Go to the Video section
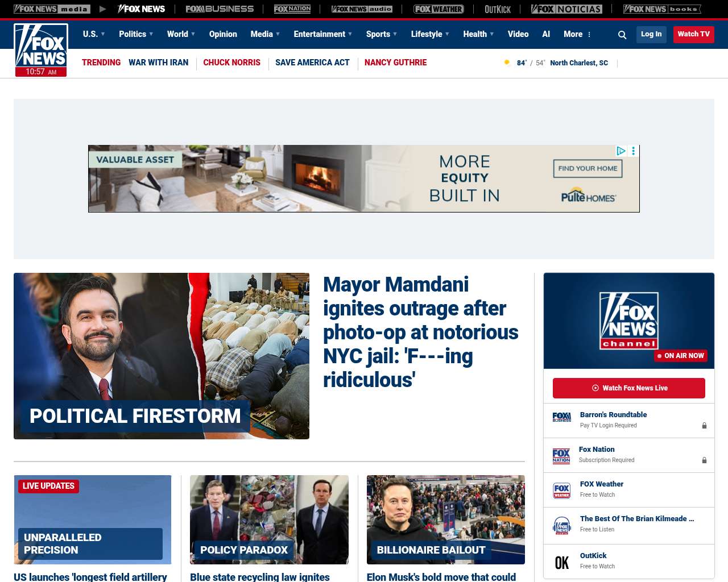Image resolution: width=728 pixels, height=582 pixels. pyautogui.click(x=518, y=34)
